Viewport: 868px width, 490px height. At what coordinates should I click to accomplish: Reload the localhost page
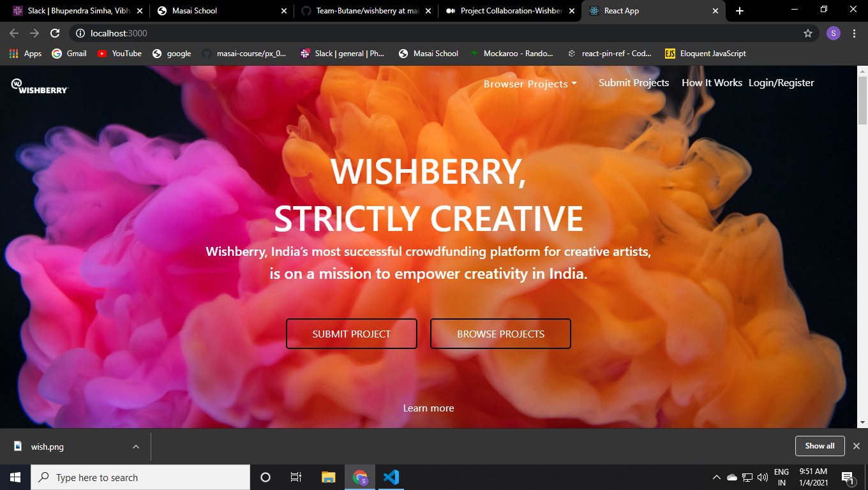[55, 33]
